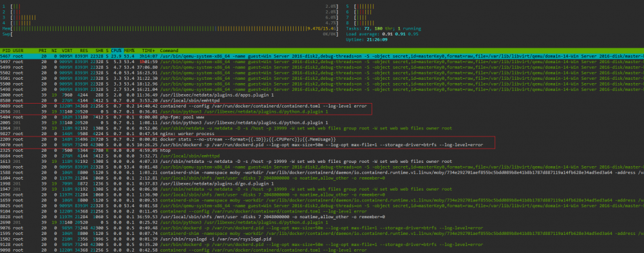Image resolution: width=644 pixels, height=253 pixels.
Task: Select containerd-shim row PID 1595
Action: point(322,233)
